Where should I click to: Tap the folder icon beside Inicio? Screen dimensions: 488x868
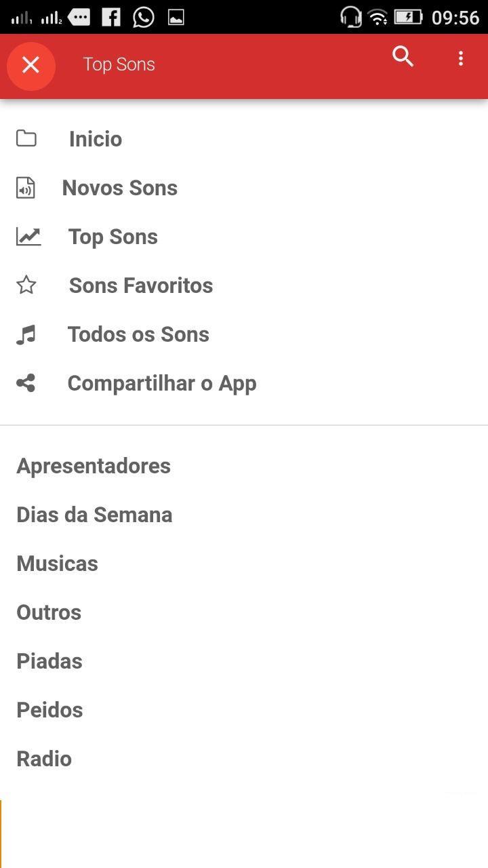pos(26,139)
